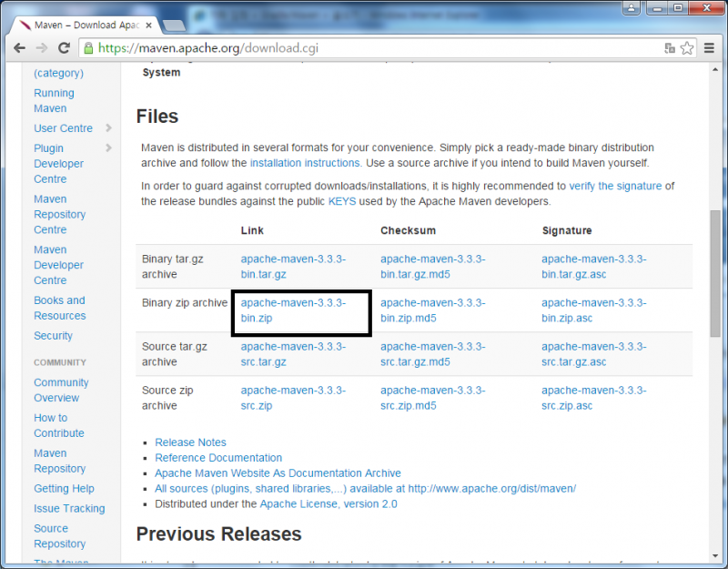Open src.tar.gz.md5 checksum link
Image resolution: width=728 pixels, height=569 pixels.
point(433,354)
